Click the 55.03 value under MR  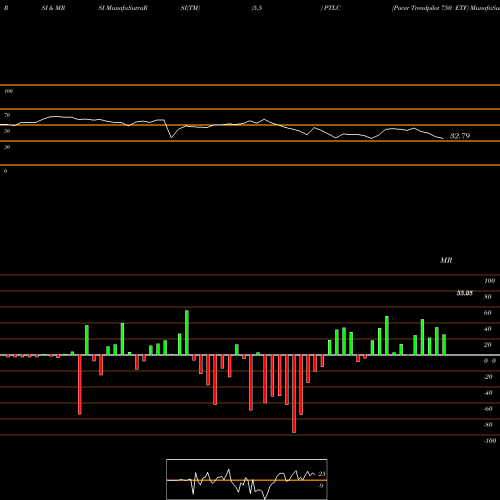(464, 293)
